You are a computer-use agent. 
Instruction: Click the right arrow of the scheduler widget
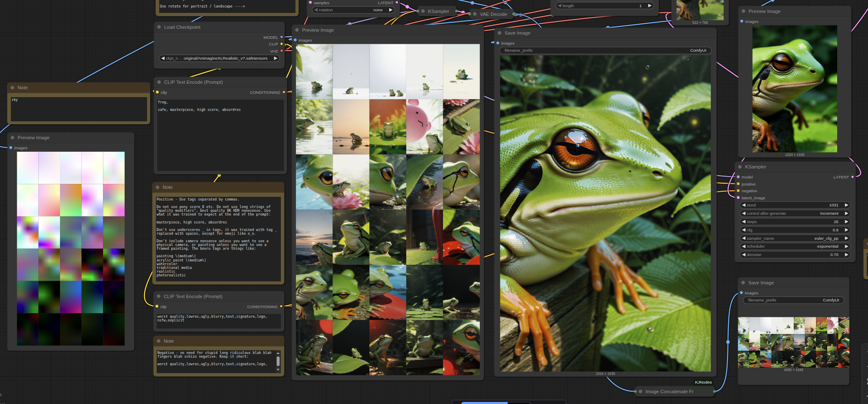[846, 246]
